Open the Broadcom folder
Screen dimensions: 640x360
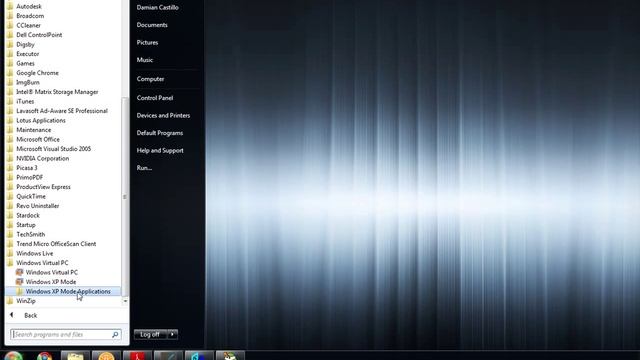[30, 16]
